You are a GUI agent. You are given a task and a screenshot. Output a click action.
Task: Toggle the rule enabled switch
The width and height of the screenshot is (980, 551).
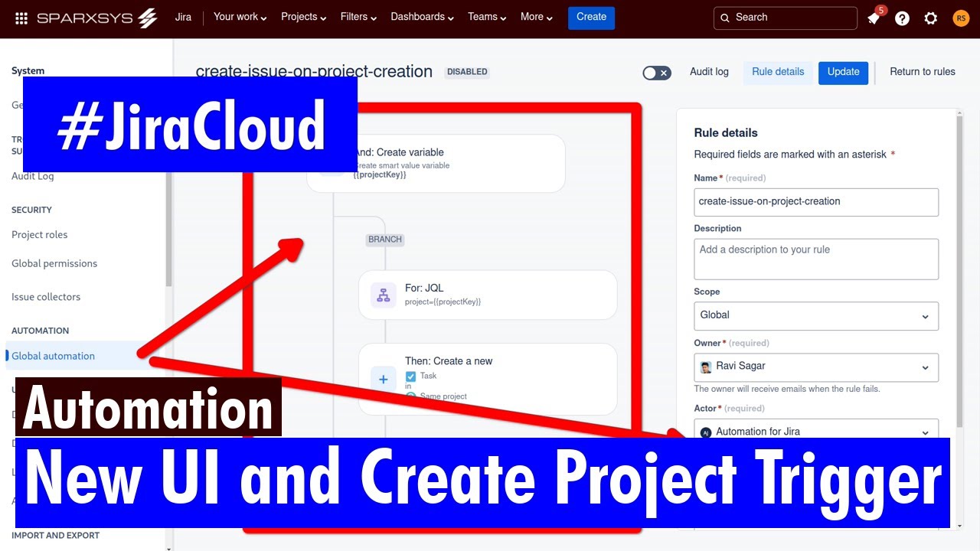pos(657,73)
